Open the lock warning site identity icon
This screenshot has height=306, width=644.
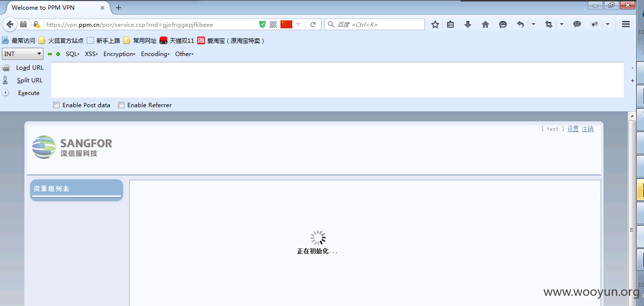coord(37,24)
